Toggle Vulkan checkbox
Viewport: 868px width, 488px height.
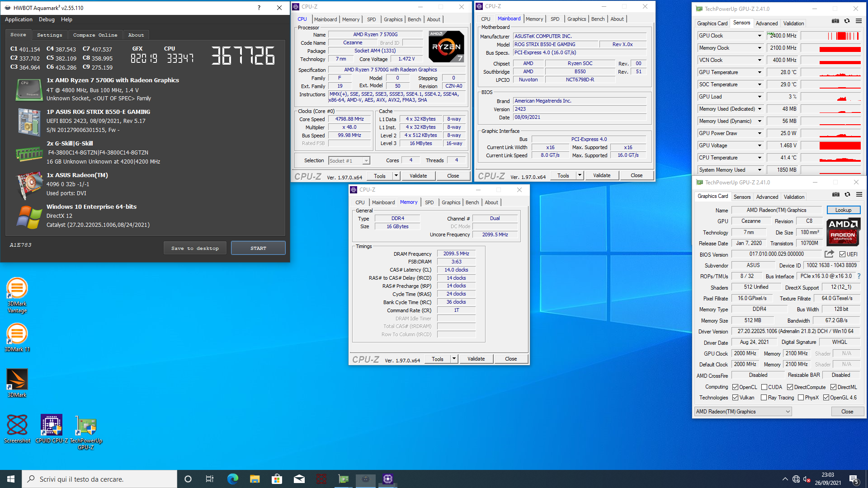click(735, 398)
